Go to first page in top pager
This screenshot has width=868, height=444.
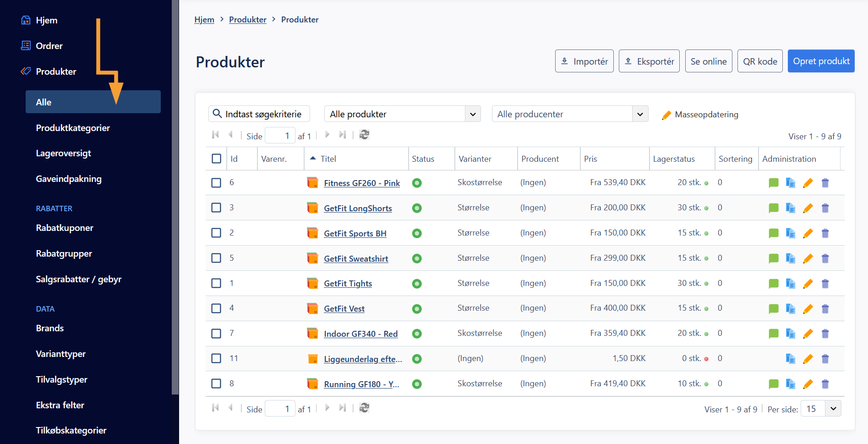[215, 135]
